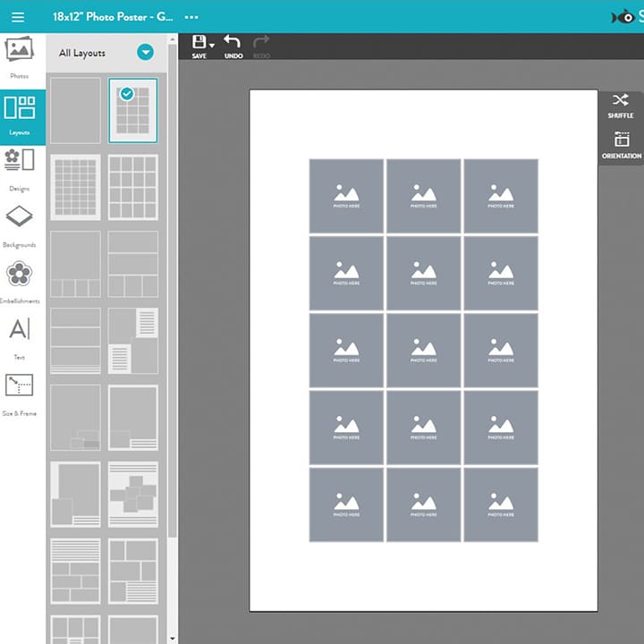
Task: Expand the All Layouts dropdown
Action: [146, 53]
